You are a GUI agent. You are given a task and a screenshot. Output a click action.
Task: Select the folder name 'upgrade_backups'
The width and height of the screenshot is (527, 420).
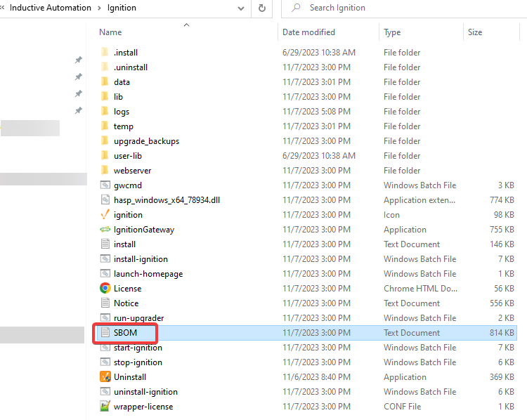(x=146, y=141)
